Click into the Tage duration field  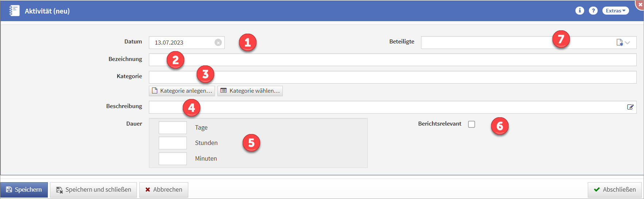click(173, 128)
